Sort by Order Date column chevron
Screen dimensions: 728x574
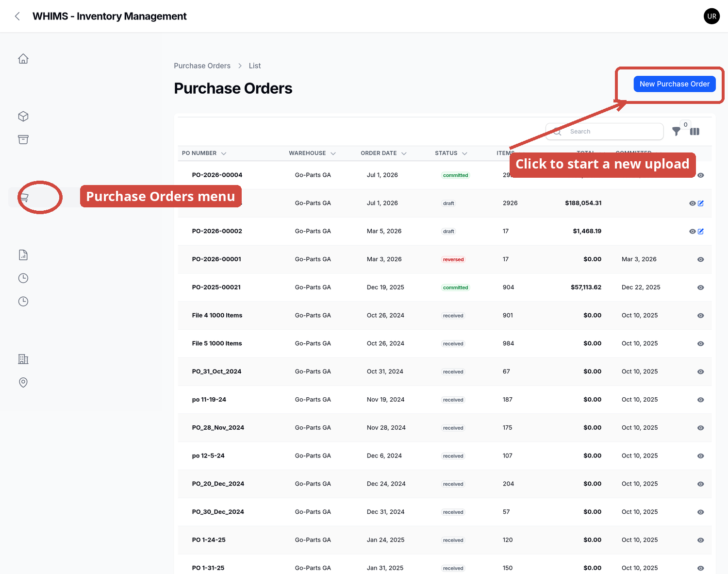[x=404, y=153]
